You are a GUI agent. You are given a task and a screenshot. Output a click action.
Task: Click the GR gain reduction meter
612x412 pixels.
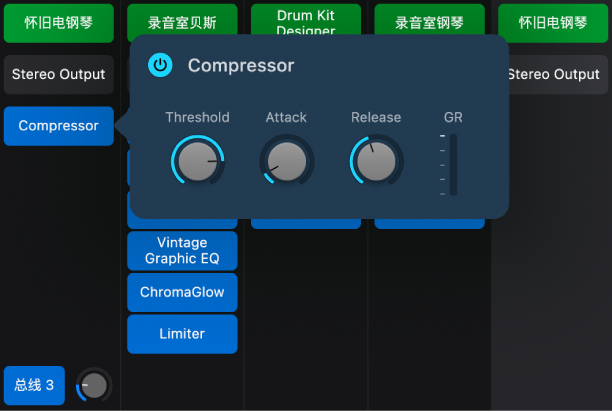[453, 165]
